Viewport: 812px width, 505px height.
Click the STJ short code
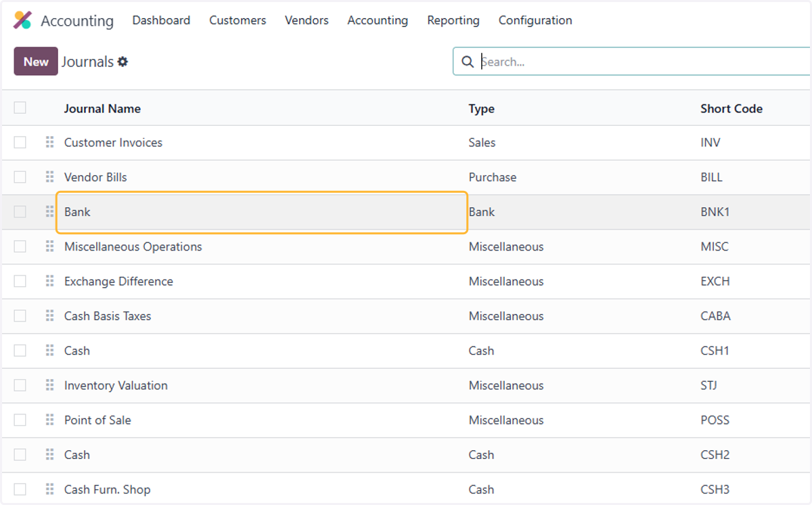(709, 385)
